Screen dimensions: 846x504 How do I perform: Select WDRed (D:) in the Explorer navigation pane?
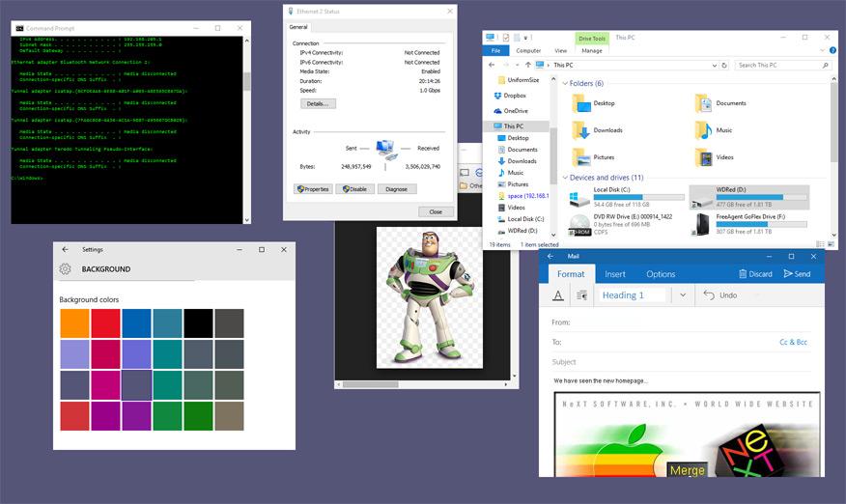518,231
